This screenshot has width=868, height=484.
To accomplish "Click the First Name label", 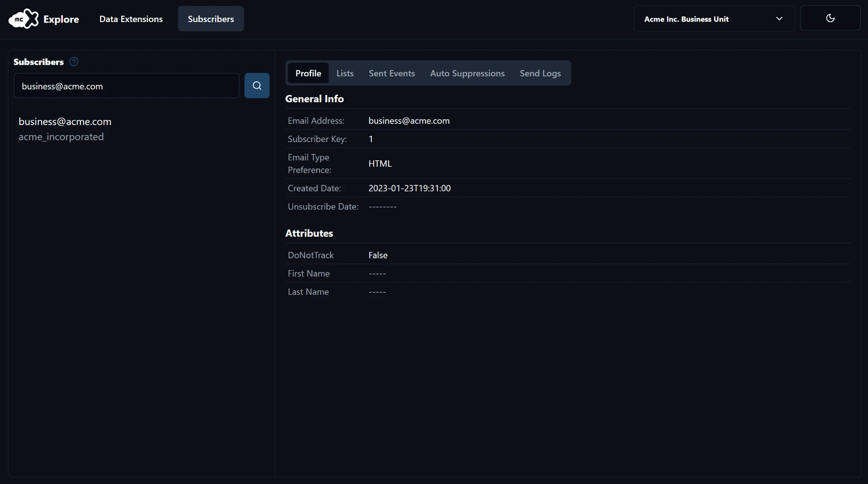I will [309, 274].
